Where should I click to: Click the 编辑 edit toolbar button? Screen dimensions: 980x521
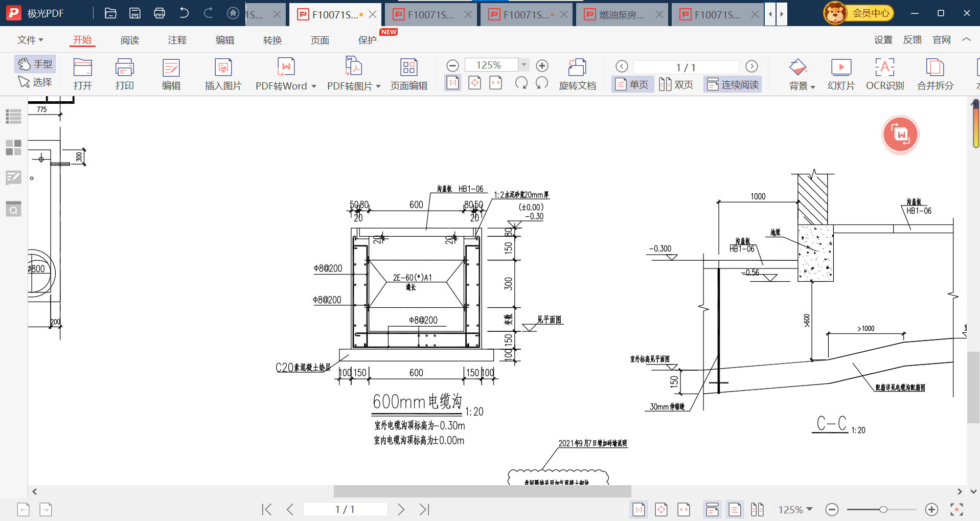pyautogui.click(x=171, y=75)
